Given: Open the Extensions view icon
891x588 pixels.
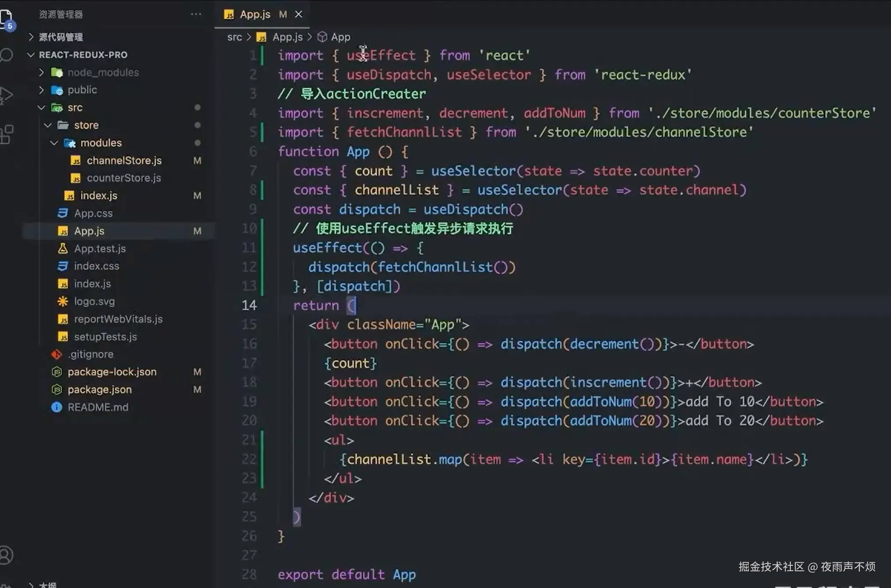Looking at the screenshot, I should coord(6,134).
